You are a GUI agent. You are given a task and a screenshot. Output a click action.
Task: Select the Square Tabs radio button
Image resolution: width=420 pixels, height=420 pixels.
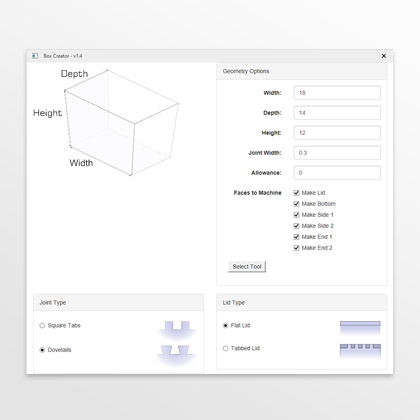42,325
